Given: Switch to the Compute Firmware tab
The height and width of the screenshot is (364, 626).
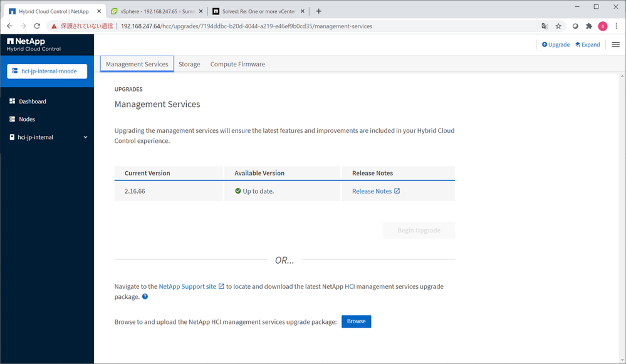Looking at the screenshot, I should pos(237,64).
